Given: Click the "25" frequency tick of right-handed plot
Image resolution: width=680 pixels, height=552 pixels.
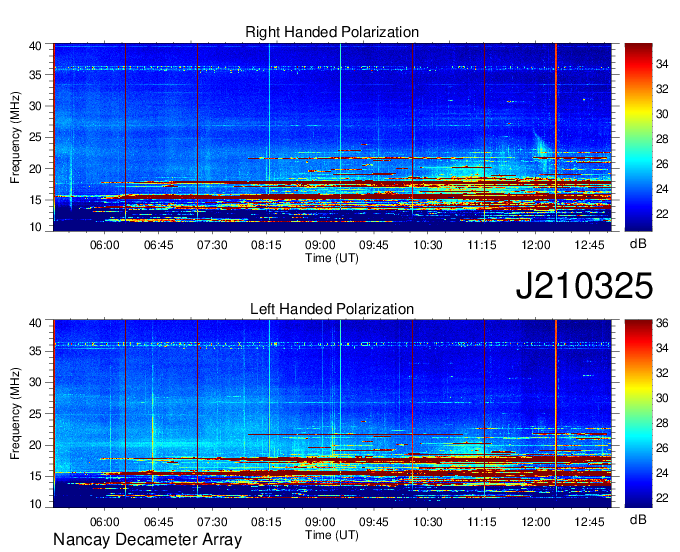Looking at the screenshot, I should coord(35,137).
